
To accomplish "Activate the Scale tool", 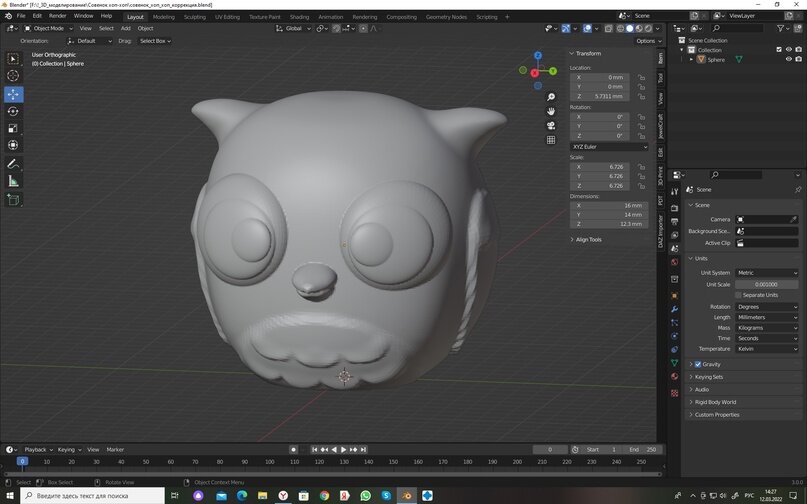I will pyautogui.click(x=13, y=128).
